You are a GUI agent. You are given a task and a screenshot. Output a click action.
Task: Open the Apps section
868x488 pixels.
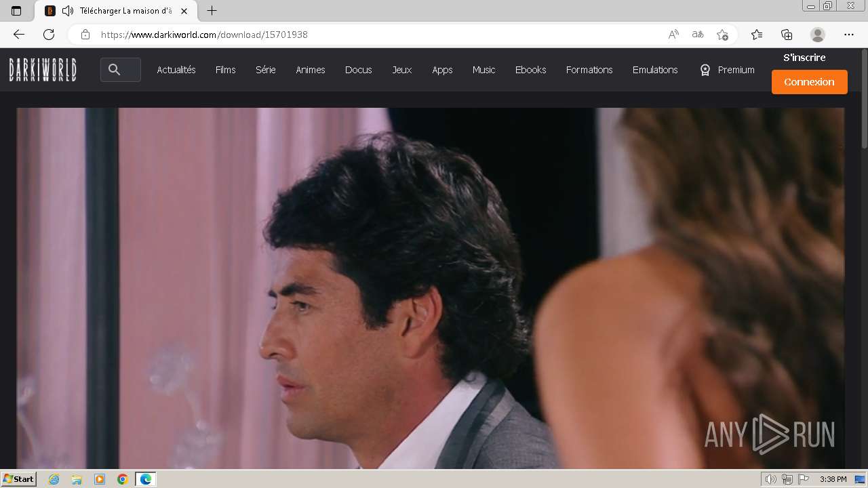click(442, 70)
